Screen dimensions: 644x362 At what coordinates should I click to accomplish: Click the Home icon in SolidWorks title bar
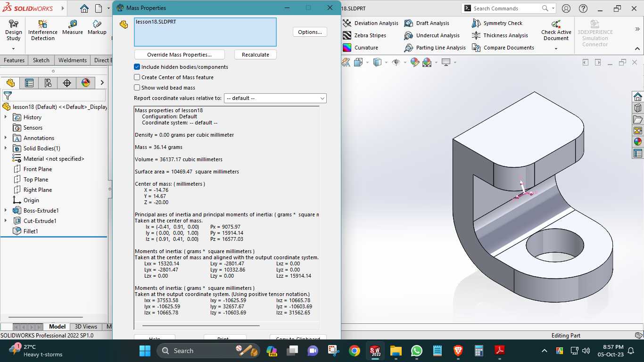[84, 8]
